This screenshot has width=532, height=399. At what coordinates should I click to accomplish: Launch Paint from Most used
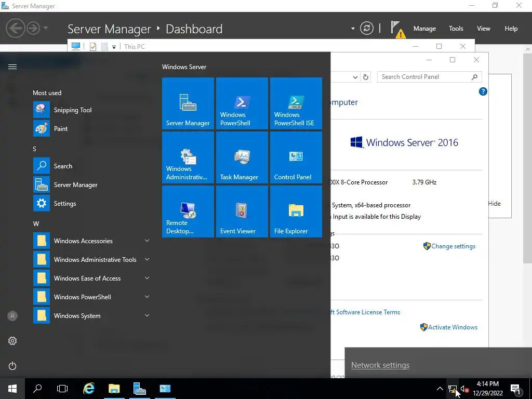(91, 129)
